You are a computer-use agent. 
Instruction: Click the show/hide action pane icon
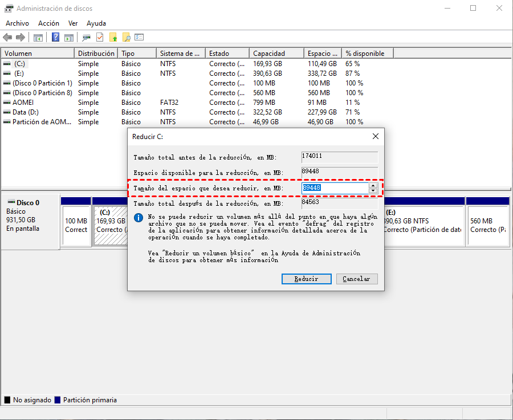tap(69, 38)
